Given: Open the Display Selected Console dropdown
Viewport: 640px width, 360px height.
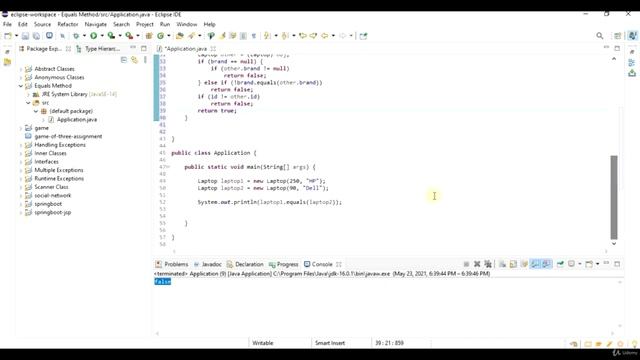Looking at the screenshot, I should tap(580, 264).
